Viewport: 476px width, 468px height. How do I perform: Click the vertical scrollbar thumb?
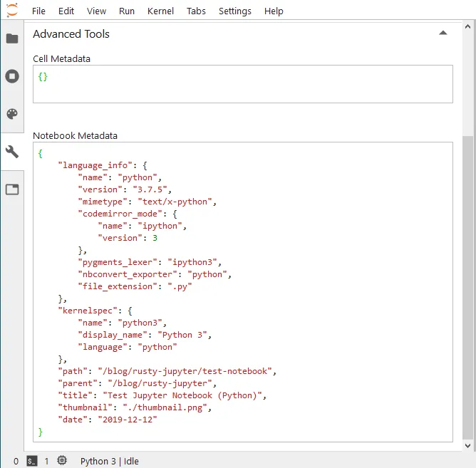pyautogui.click(x=467, y=287)
